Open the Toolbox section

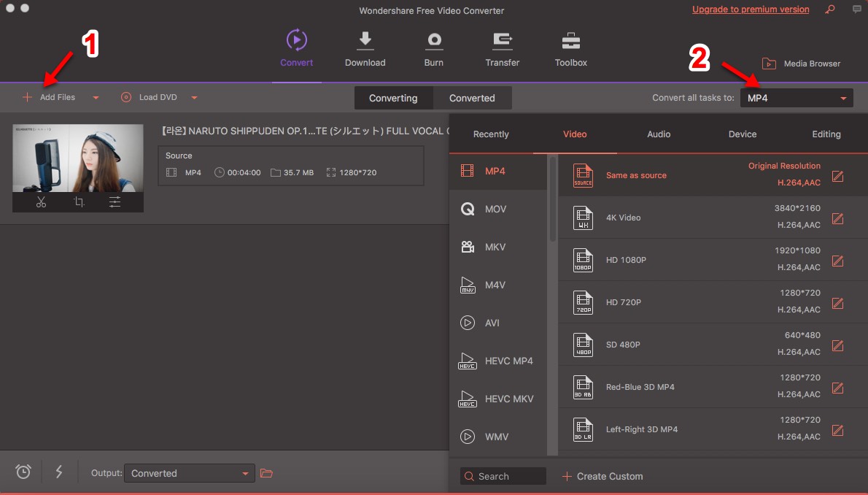pos(570,40)
